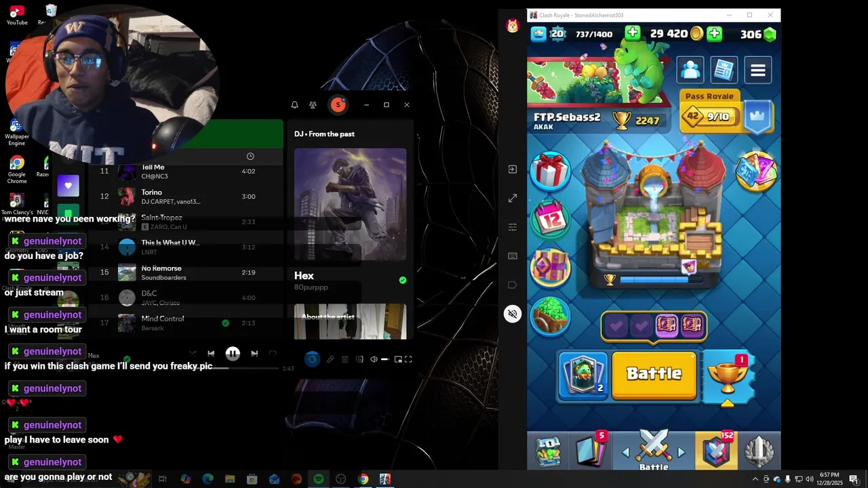The height and width of the screenshot is (488, 868).
Task: Open the news icon in Clash Royale
Action: pos(724,69)
